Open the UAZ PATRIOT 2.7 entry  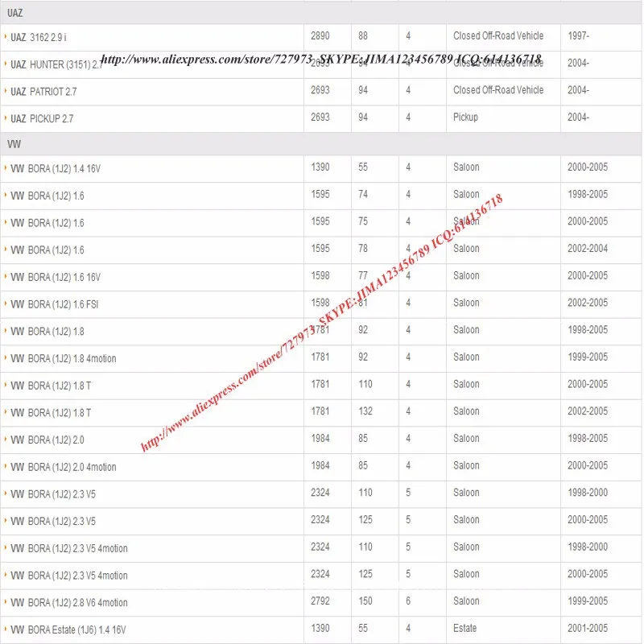click(43, 92)
